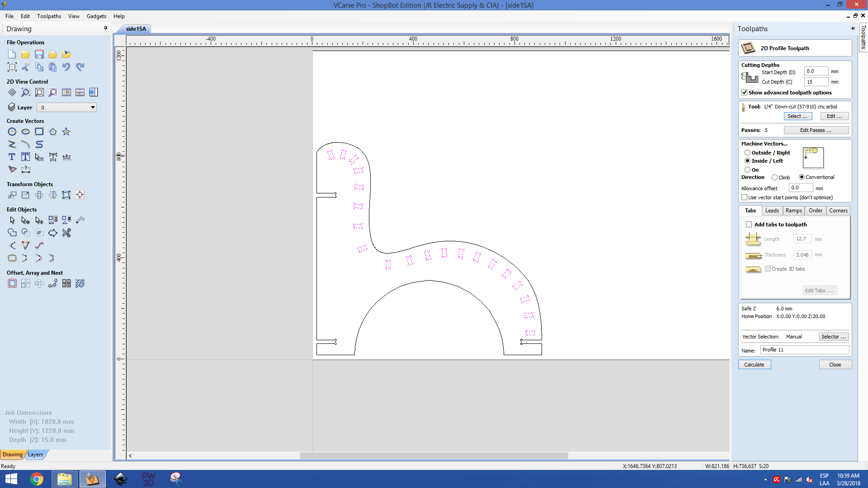Enable Use vector start points checkbox

744,197
